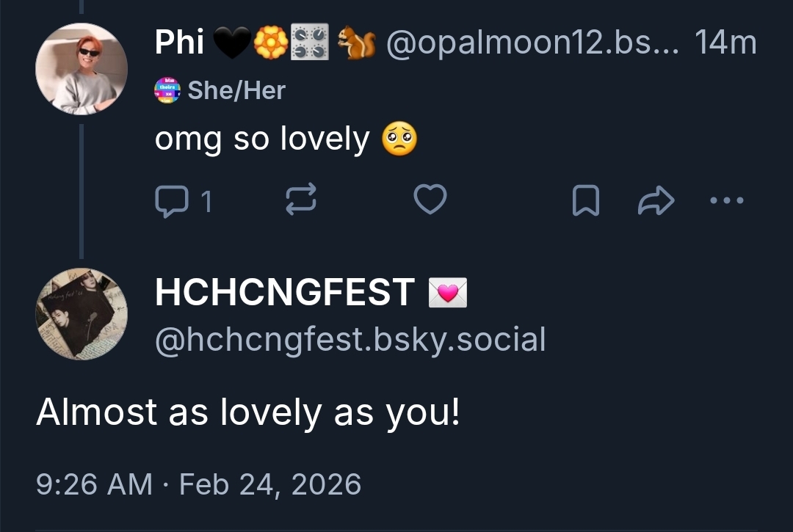Click the share arrow icon
This screenshot has width=793, height=532.
coord(656,200)
